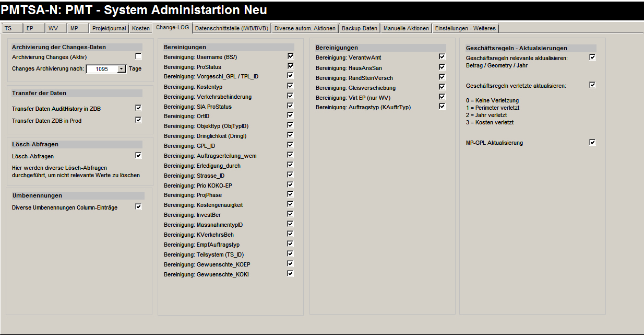This screenshot has height=336, width=644.
Task: Uncheck MP-GPL Aktualisierung
Action: pyautogui.click(x=592, y=142)
